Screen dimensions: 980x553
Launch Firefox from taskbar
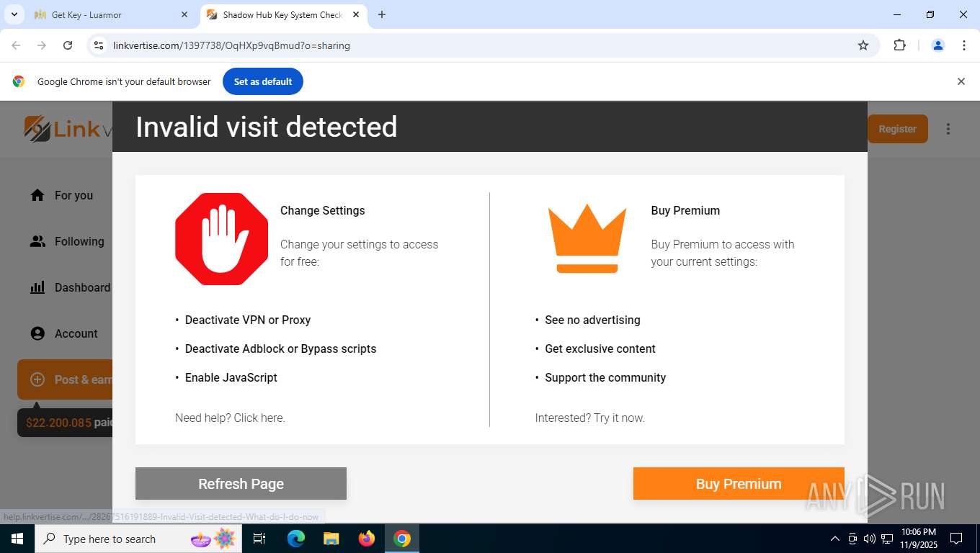367,539
